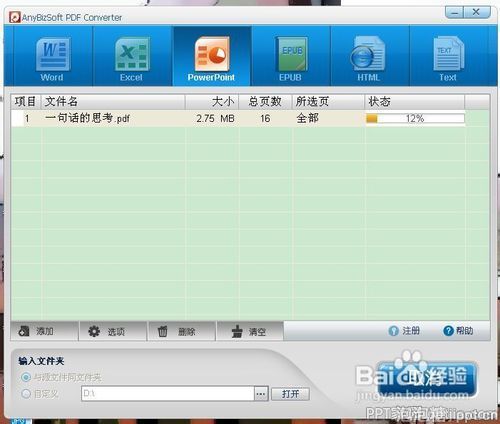Click the AnyBizSoft app icon in title bar
The width and height of the screenshot is (500, 424).
pyautogui.click(x=15, y=17)
